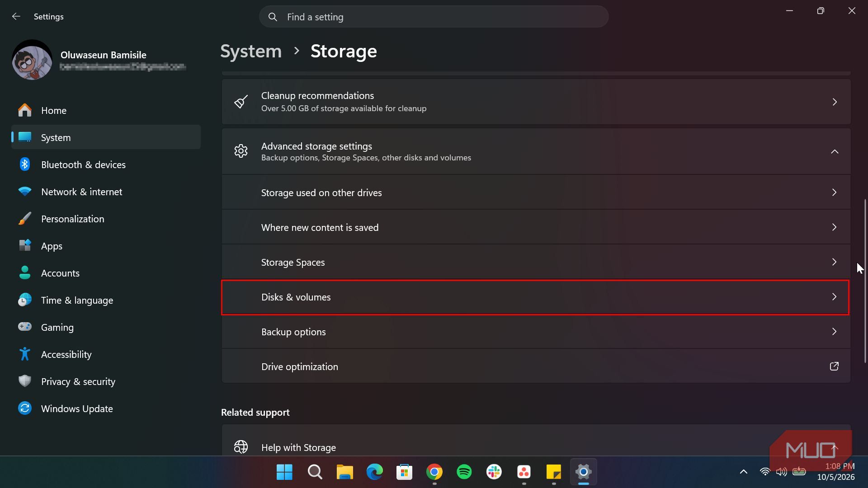Viewport: 868px width, 488px height.
Task: Open Backup options
Action: pyautogui.click(x=536, y=332)
